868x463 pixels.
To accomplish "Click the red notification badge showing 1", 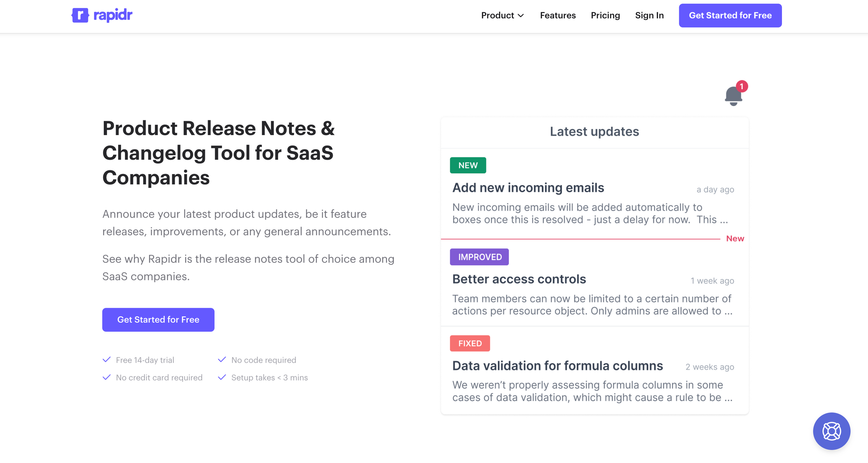I will [x=742, y=86].
